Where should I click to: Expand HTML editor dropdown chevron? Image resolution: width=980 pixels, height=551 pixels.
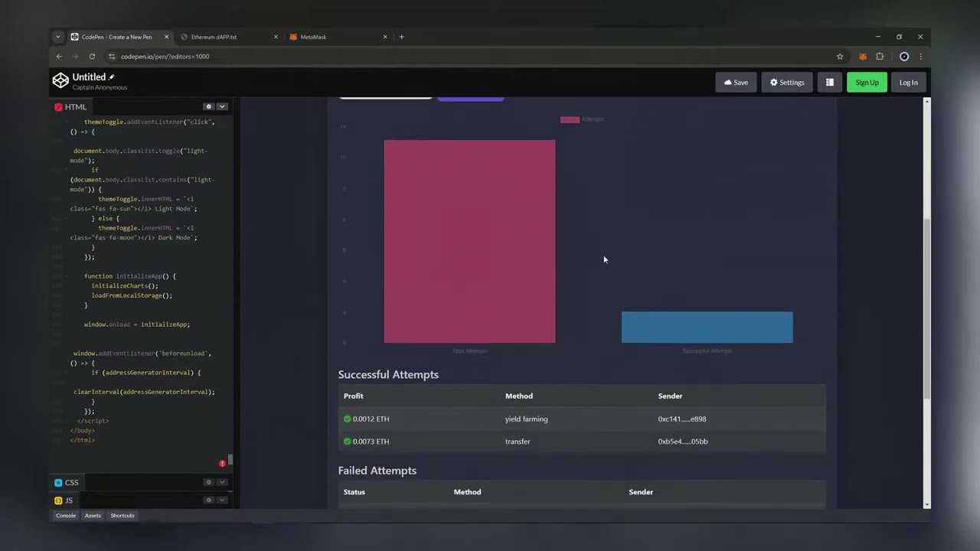(x=222, y=106)
